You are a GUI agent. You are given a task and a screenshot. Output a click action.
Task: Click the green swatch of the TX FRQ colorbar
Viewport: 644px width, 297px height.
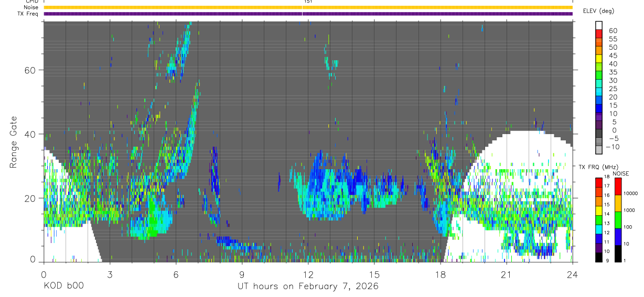599,219
